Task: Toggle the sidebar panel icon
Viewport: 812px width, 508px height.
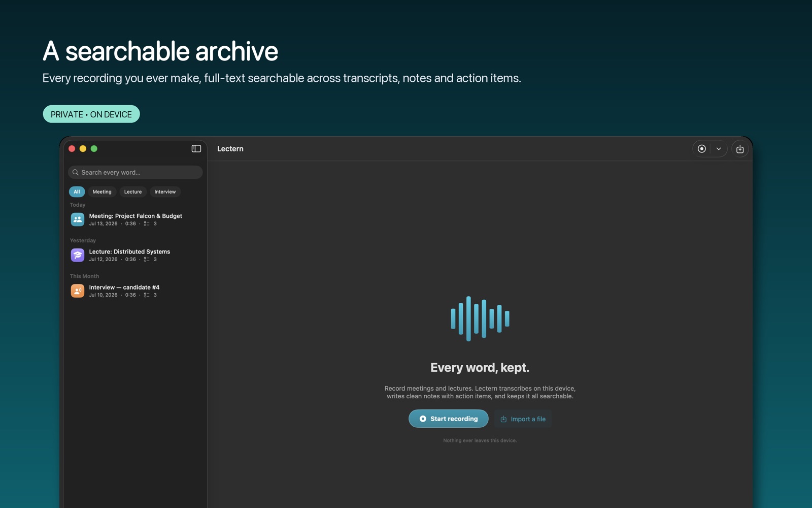Action: point(196,149)
